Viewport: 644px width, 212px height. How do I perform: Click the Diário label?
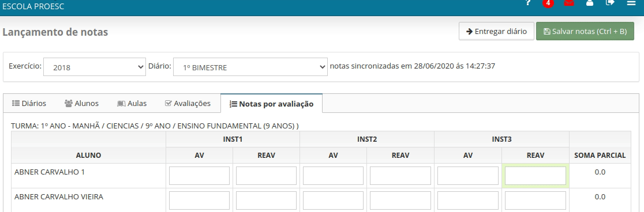(160, 66)
